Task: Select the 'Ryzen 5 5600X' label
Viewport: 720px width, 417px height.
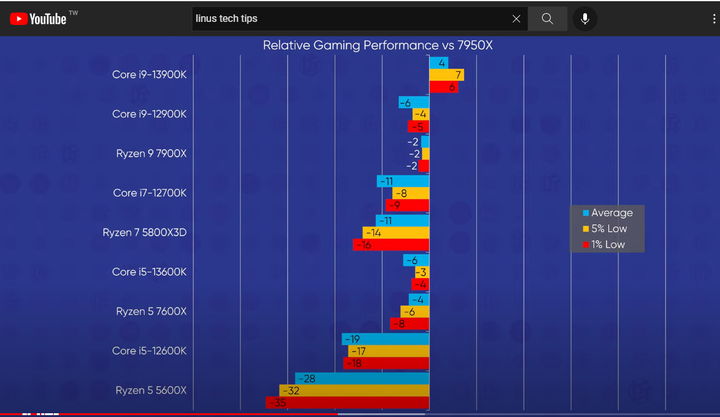Action: 151,390
